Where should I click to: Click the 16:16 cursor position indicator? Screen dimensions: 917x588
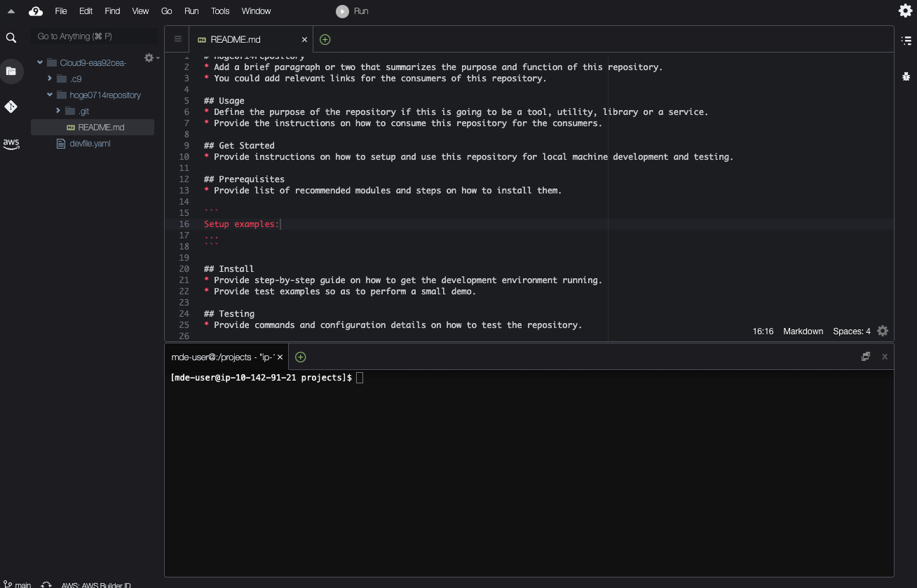pyautogui.click(x=763, y=331)
